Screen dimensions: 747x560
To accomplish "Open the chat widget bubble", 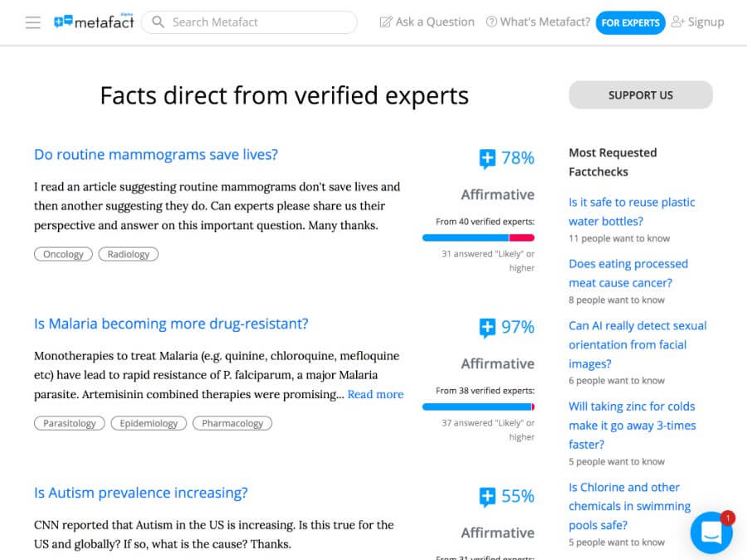I will click(x=711, y=533).
